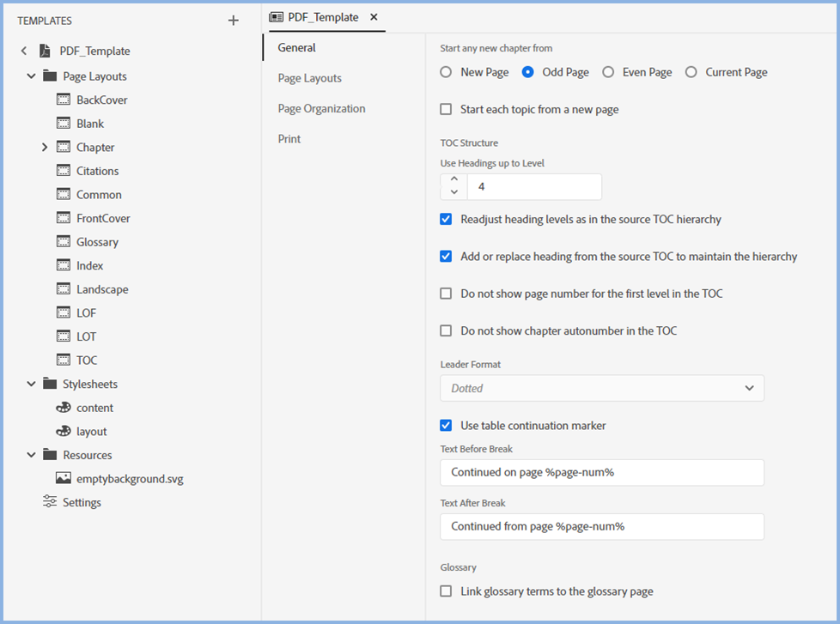Open the Print settings section
840x624 pixels.
tap(289, 139)
